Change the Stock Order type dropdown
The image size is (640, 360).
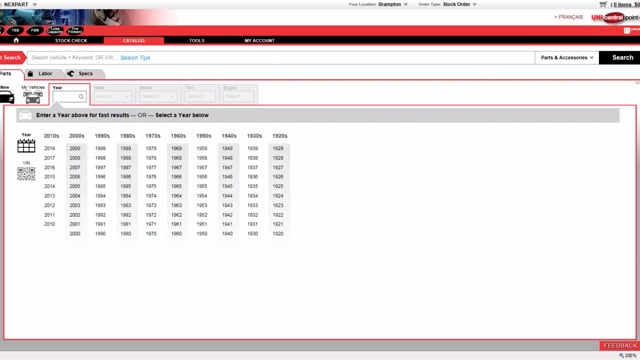click(x=460, y=4)
